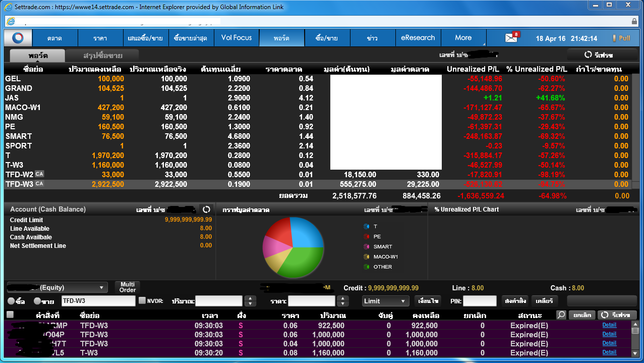Select the MACO-W1 row in portfolio
This screenshot has width=644, height=363.
(x=318, y=108)
